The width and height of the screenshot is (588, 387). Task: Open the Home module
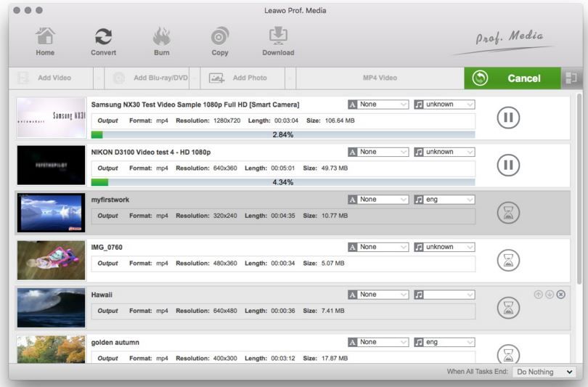pyautogui.click(x=45, y=41)
